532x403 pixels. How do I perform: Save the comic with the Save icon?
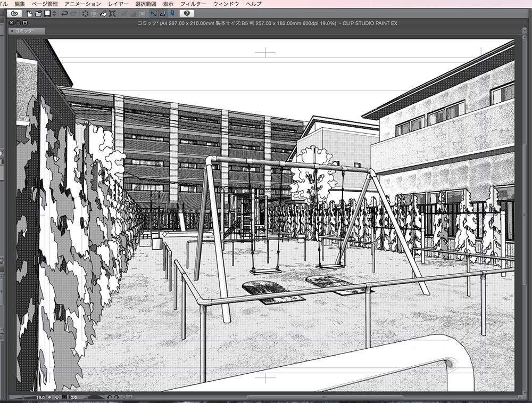[47, 14]
